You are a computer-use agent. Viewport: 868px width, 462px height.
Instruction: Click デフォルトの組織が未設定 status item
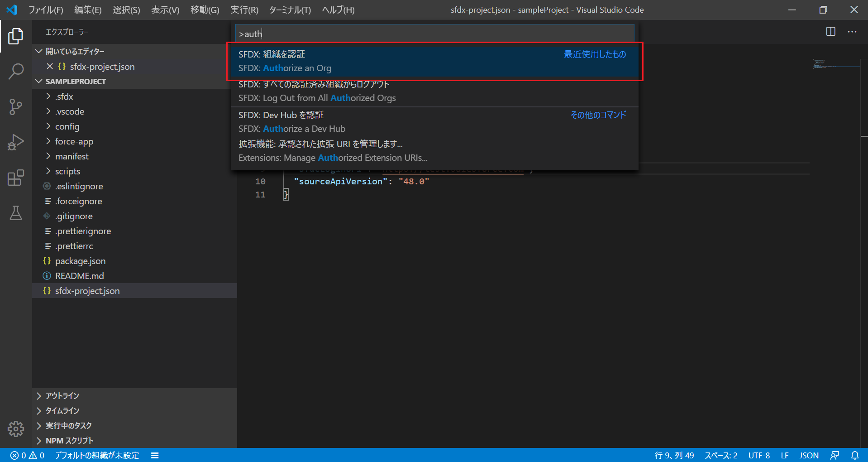(97, 455)
